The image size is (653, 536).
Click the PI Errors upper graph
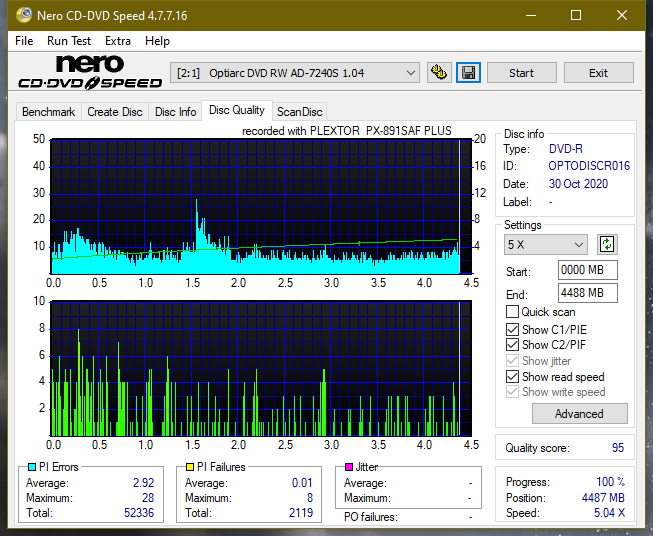pos(261,207)
